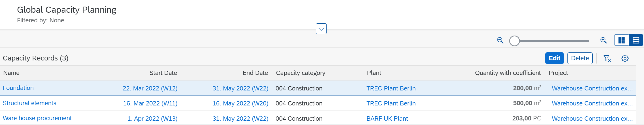Click the Delete button
Screen dimensions: 644x125
[x=580, y=58]
